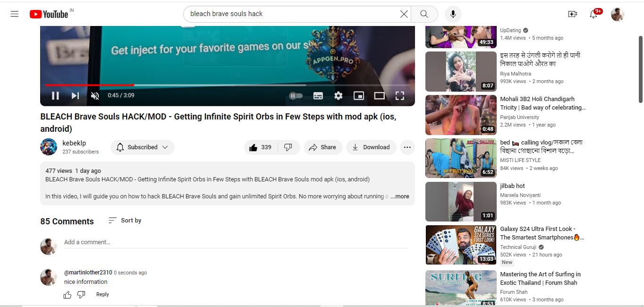644x307 pixels.
Task: Toggle the autoplay switch
Action: [x=296, y=95]
